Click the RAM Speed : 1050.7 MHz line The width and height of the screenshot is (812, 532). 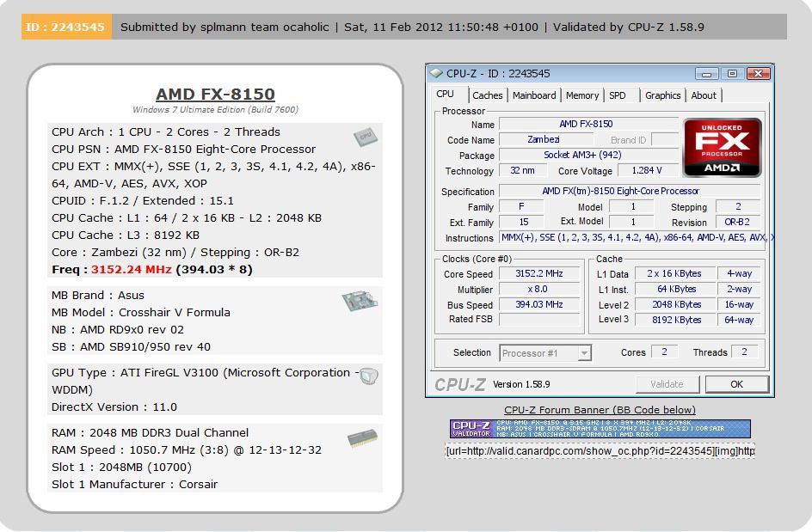(x=187, y=450)
